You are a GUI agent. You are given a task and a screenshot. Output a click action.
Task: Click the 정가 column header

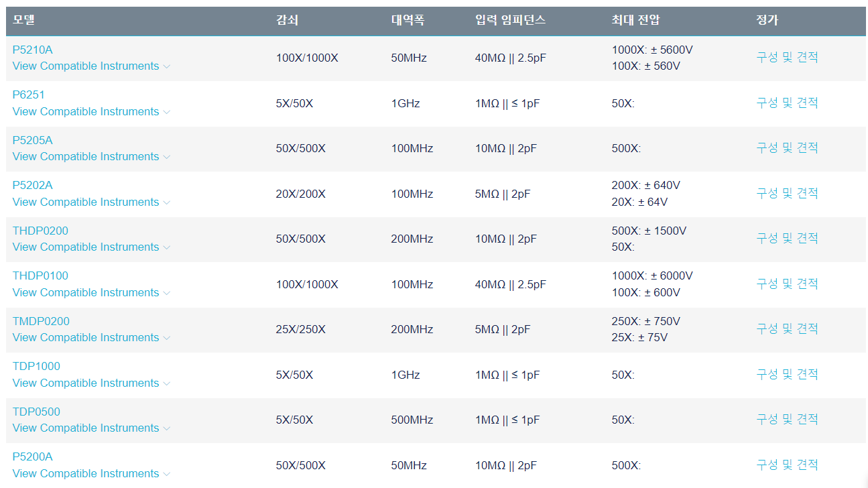[x=767, y=20]
